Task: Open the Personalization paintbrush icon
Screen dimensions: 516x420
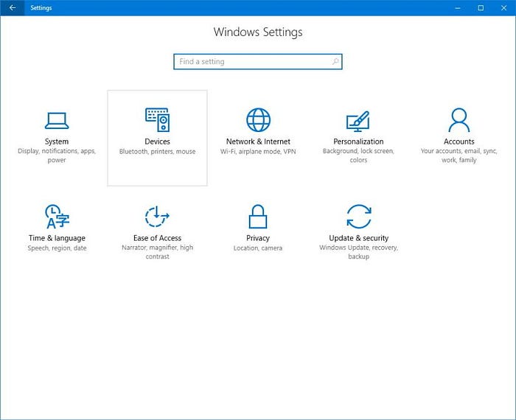Action: click(358, 121)
